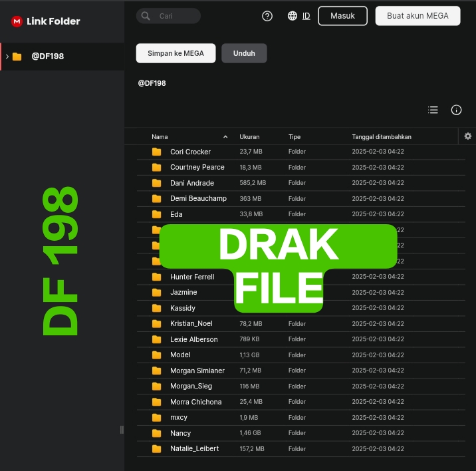Click the 585,2 MB size value

pos(253,183)
